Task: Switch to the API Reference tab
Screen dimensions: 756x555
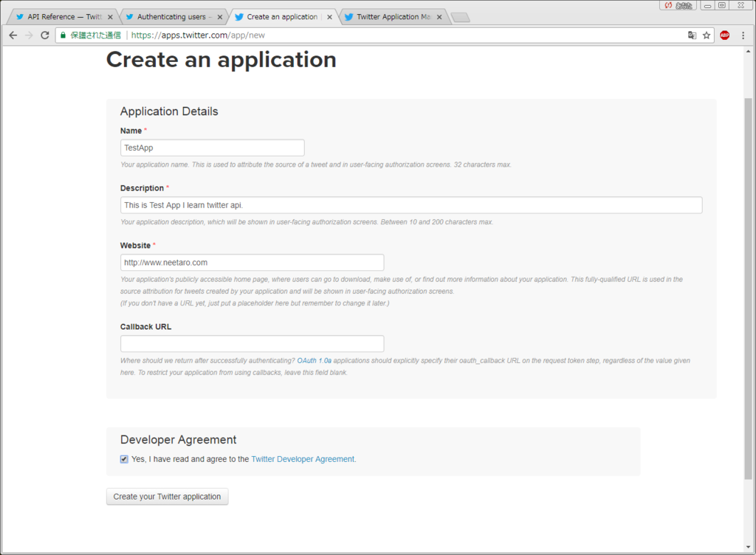Action: click(x=63, y=17)
